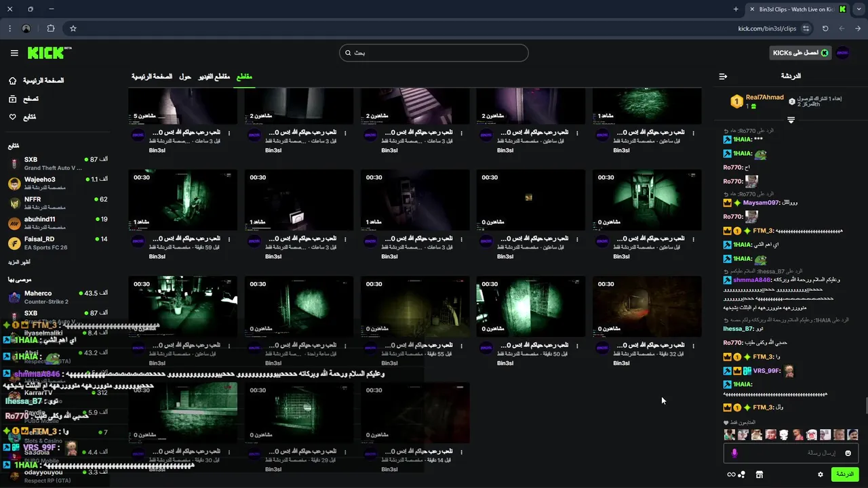This screenshot has width=868, height=488.
Task: Click VRS_99F username in chat
Action: [766, 371]
